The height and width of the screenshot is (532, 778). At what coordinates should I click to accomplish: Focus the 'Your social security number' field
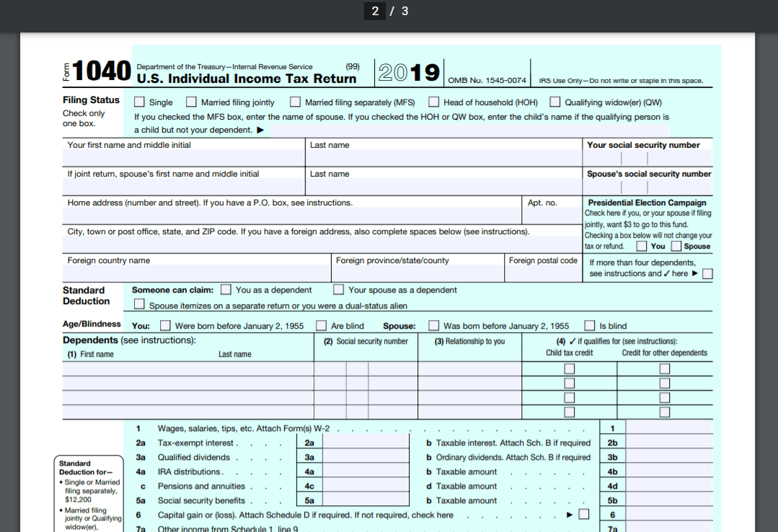(x=647, y=159)
